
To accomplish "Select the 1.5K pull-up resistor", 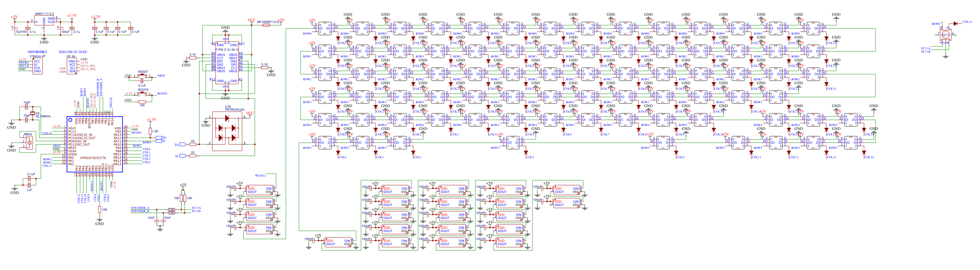I will tap(150, 131).
